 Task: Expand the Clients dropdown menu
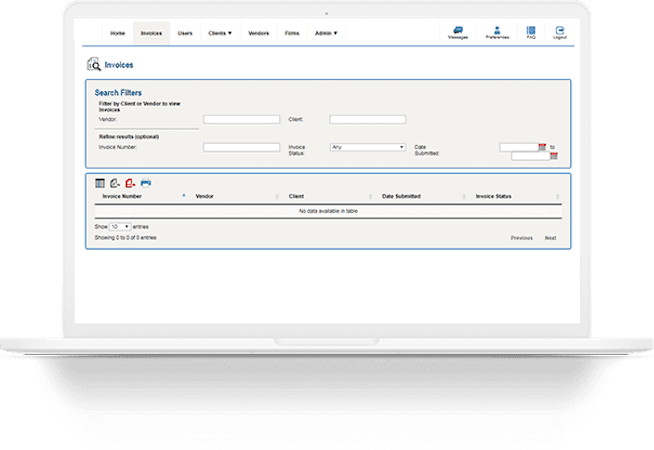point(220,33)
